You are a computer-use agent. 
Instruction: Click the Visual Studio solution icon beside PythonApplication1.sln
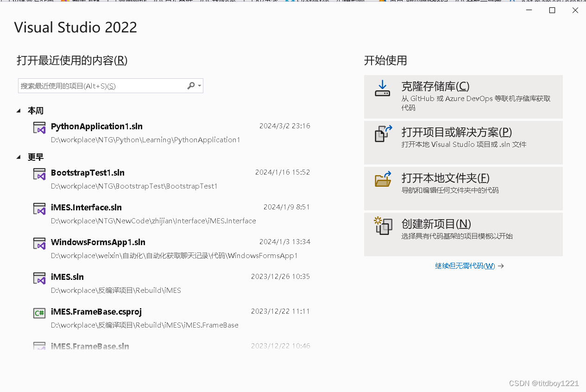tap(39, 127)
